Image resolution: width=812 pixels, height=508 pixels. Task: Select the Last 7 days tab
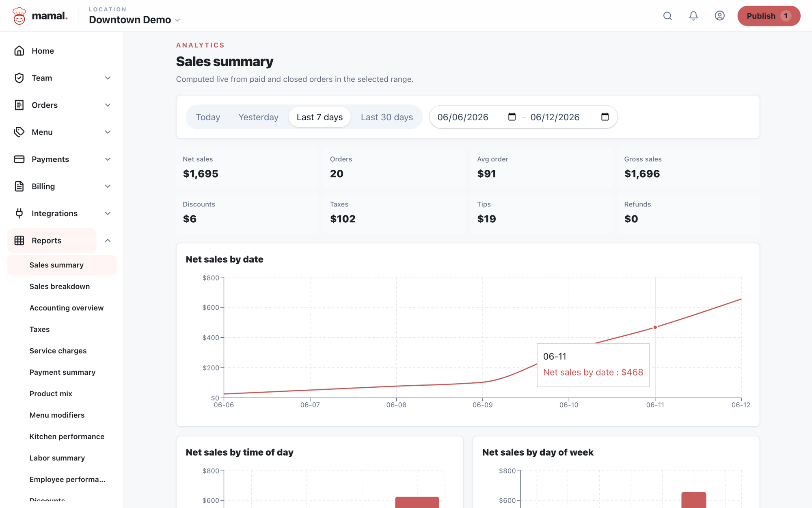(x=320, y=117)
